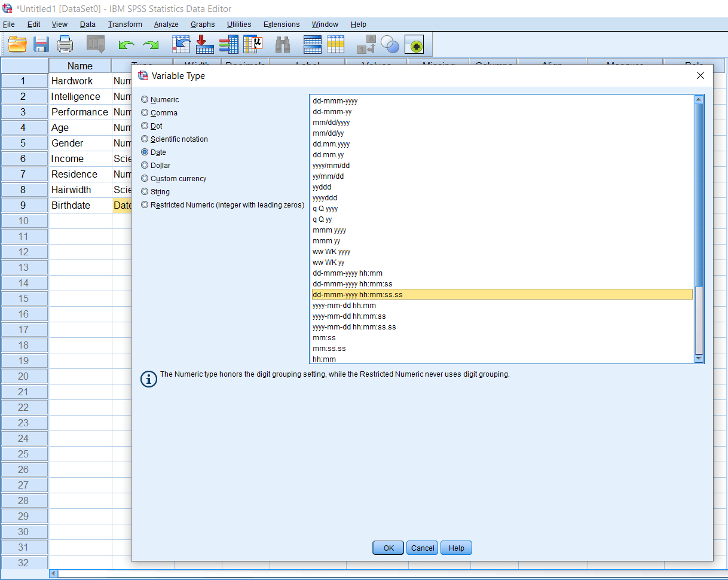Image resolution: width=728 pixels, height=580 pixels.
Task: Open Find with the binoculars icon
Action: click(282, 44)
